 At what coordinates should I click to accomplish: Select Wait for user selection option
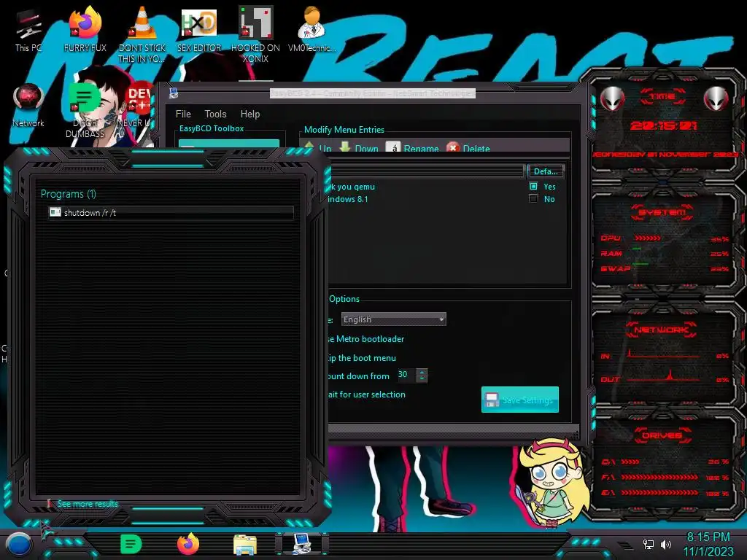pyautogui.click(x=367, y=394)
